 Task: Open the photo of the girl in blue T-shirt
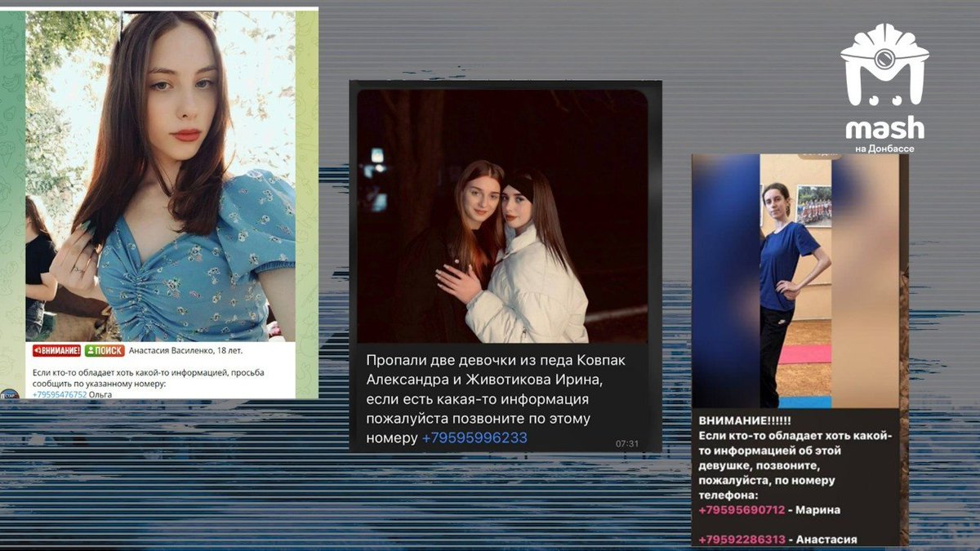coord(795,281)
